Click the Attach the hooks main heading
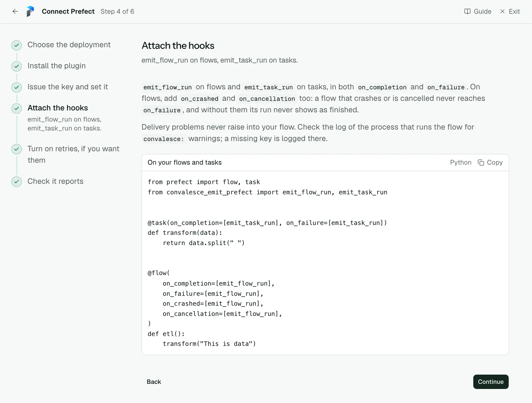 [178, 46]
